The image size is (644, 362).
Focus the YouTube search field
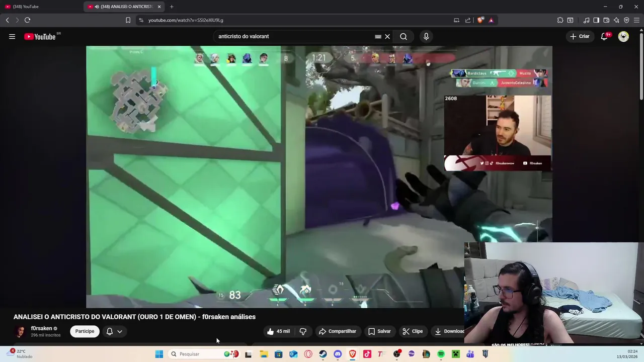tap(294, 36)
